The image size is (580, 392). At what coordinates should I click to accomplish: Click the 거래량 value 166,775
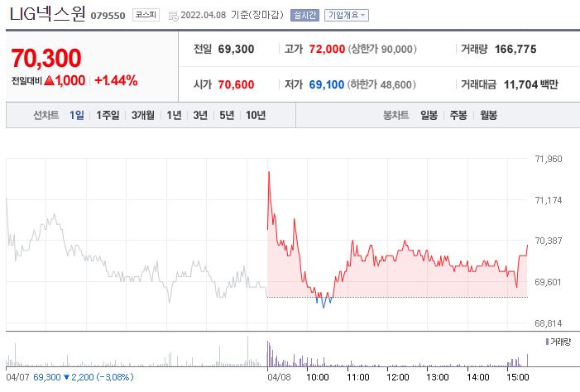(x=515, y=49)
